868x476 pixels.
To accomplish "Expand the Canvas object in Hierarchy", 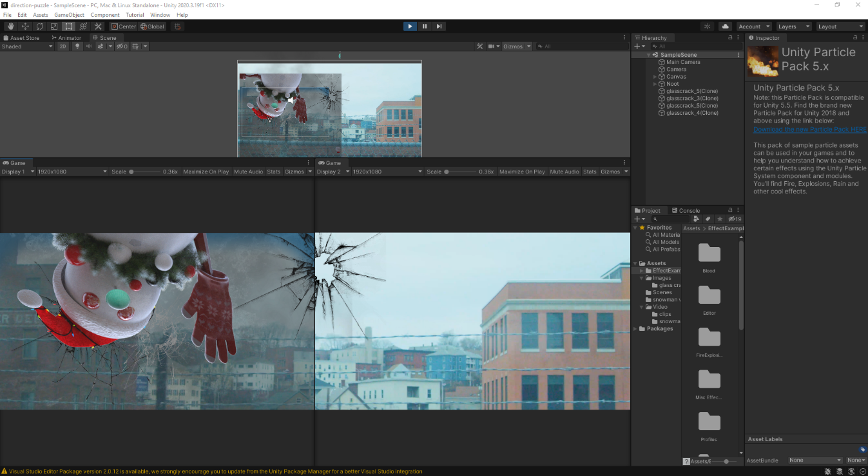I will point(655,77).
